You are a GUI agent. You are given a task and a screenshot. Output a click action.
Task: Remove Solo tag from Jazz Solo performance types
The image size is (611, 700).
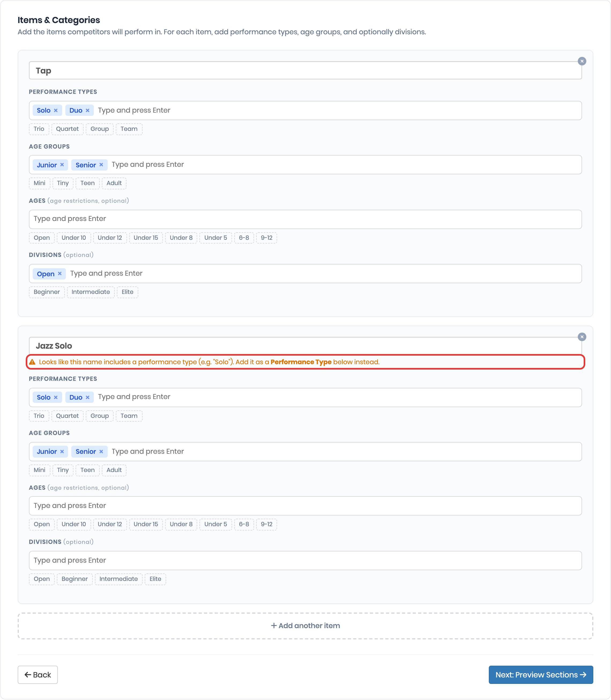(x=55, y=397)
